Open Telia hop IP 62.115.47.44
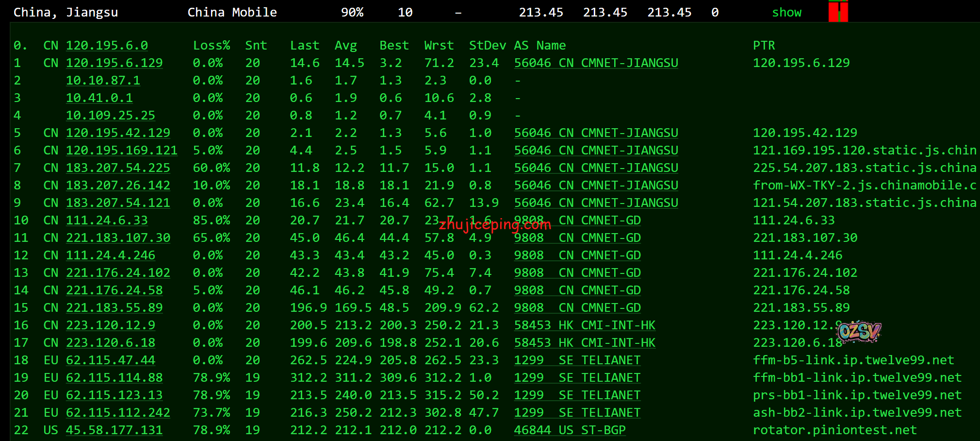980x441 pixels. [x=110, y=360]
